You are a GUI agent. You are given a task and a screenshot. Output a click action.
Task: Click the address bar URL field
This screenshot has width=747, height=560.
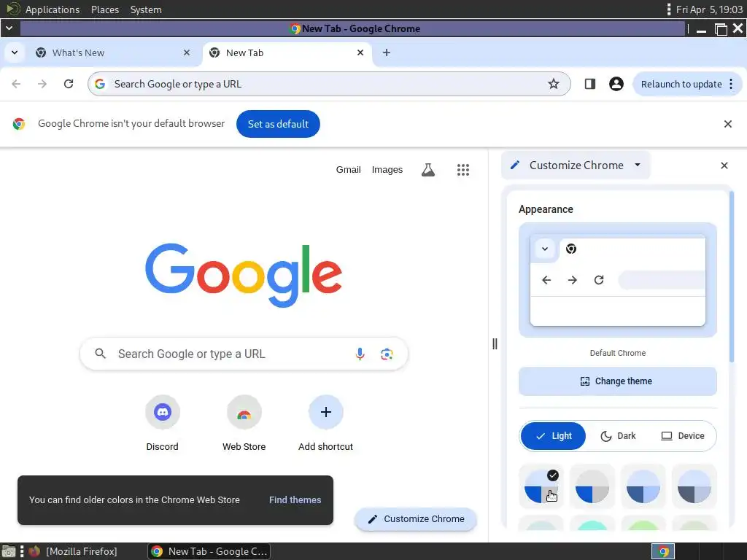329,84
